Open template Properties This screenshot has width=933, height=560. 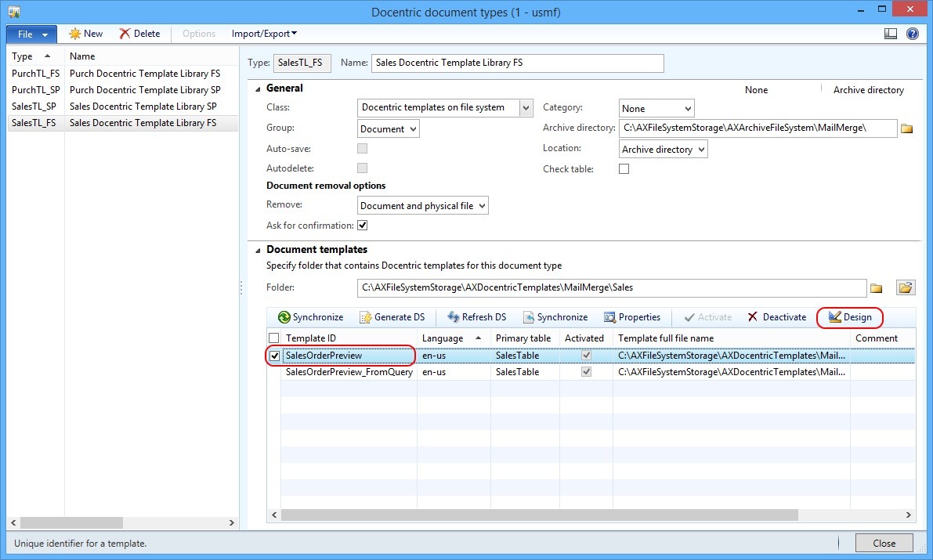[x=632, y=317]
